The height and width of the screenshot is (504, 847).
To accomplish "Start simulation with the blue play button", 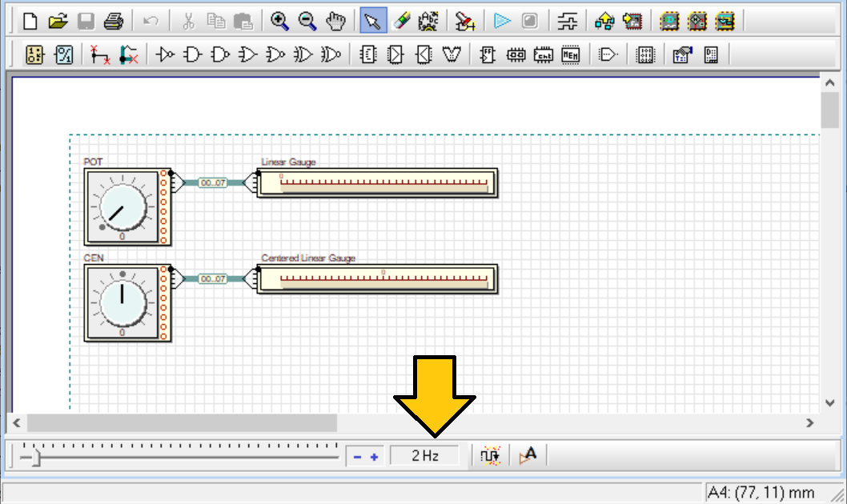I will [x=502, y=21].
